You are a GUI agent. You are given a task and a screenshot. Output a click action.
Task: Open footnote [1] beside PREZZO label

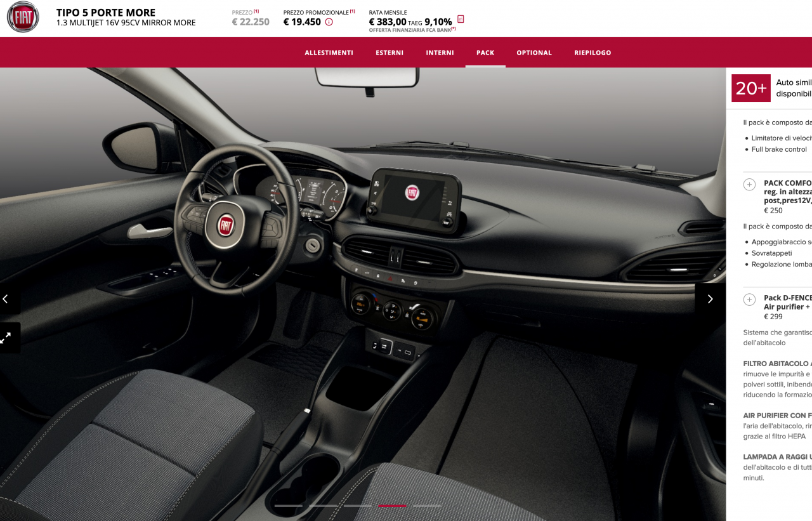click(256, 11)
